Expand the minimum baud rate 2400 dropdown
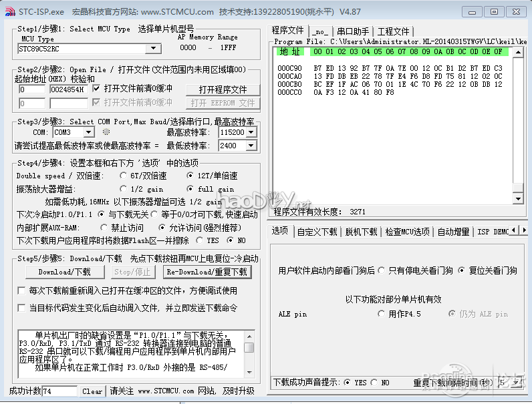Screen dimensions: 532x404 (x=251, y=146)
